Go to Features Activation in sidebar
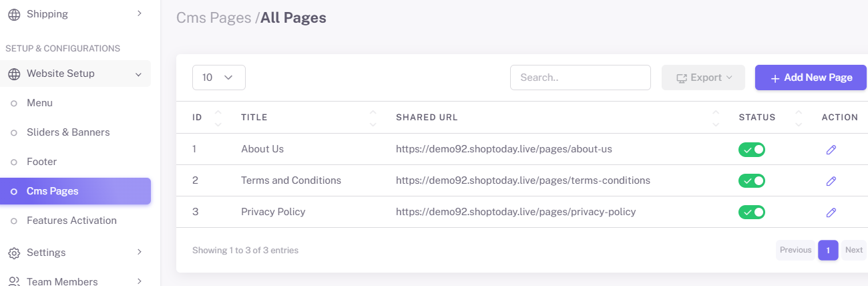Screen dimensions: 868x286 71,221
